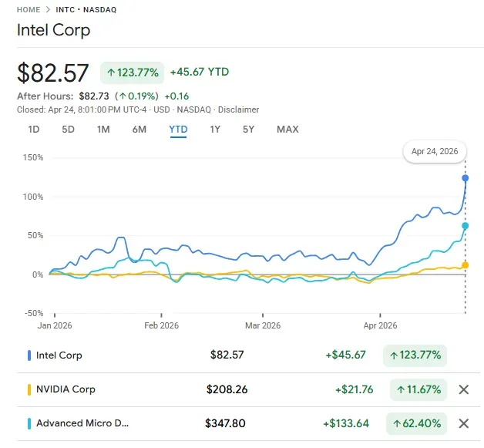Remove NVIDIA Corp from comparison
Image resolution: width=484 pixels, height=448 pixels.
click(464, 389)
